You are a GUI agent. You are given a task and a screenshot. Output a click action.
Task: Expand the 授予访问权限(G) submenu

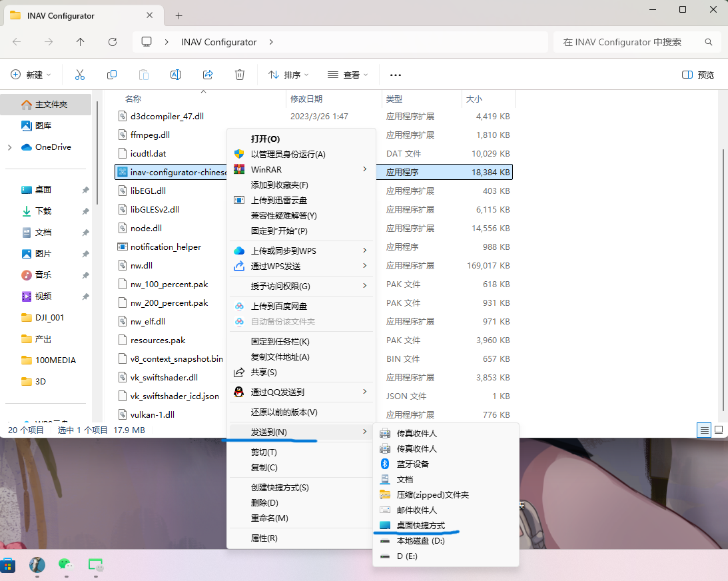(365, 286)
